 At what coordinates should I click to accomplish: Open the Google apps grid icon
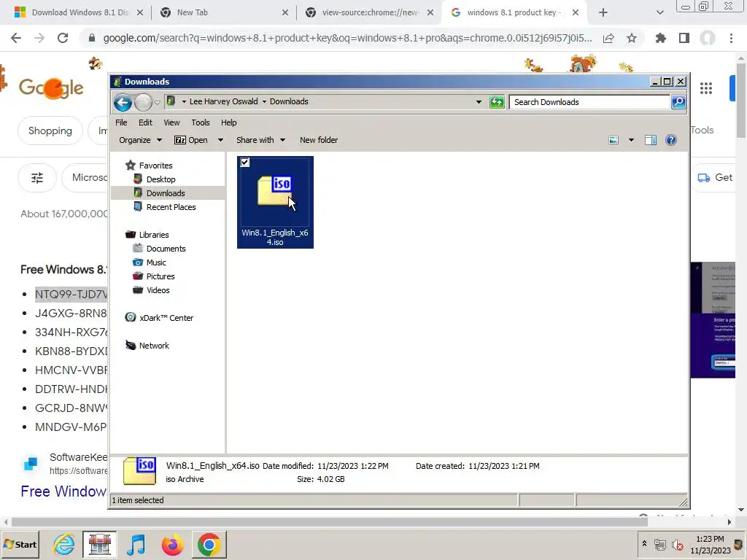tap(706, 88)
